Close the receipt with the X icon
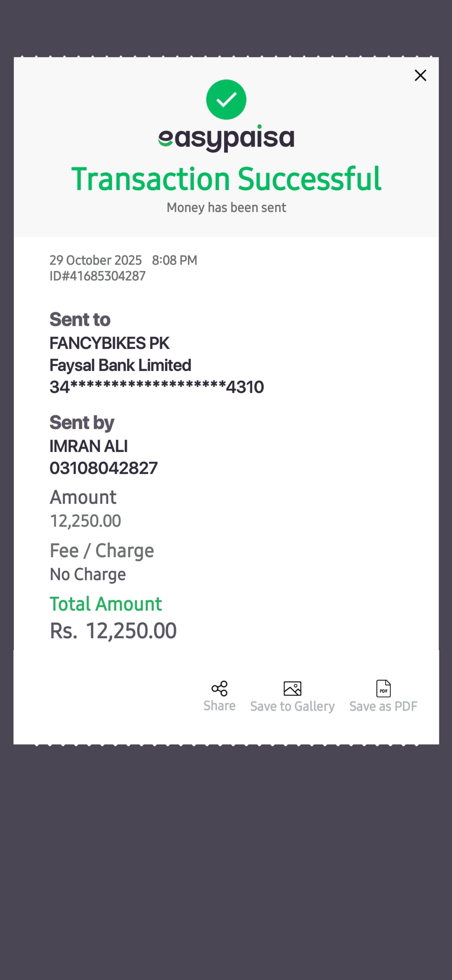 click(x=420, y=75)
